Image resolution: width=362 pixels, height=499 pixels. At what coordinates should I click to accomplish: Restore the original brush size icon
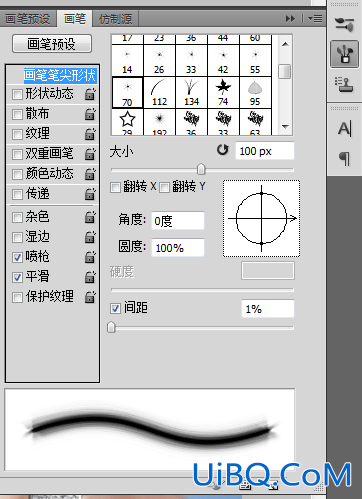223,150
